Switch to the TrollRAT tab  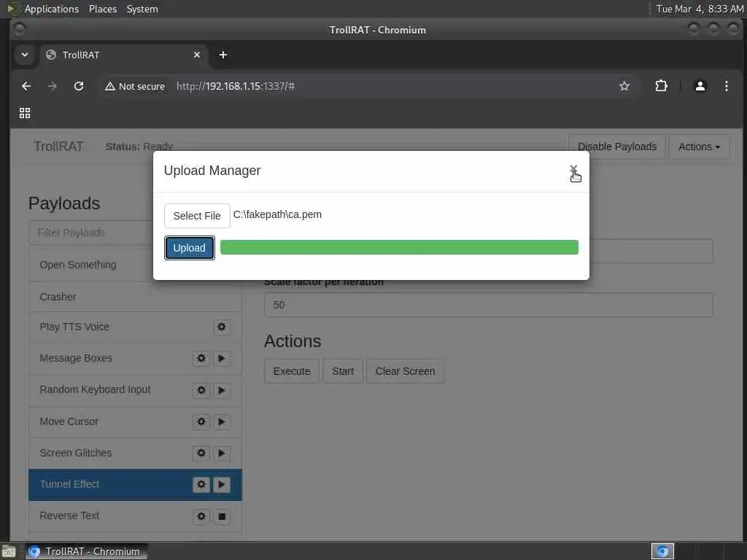point(123,55)
